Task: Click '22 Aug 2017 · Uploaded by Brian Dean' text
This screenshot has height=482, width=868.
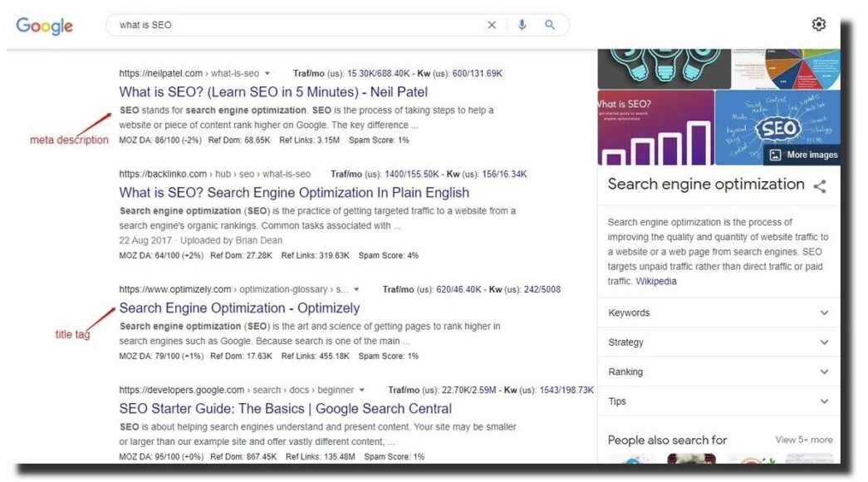Action: [x=200, y=240]
